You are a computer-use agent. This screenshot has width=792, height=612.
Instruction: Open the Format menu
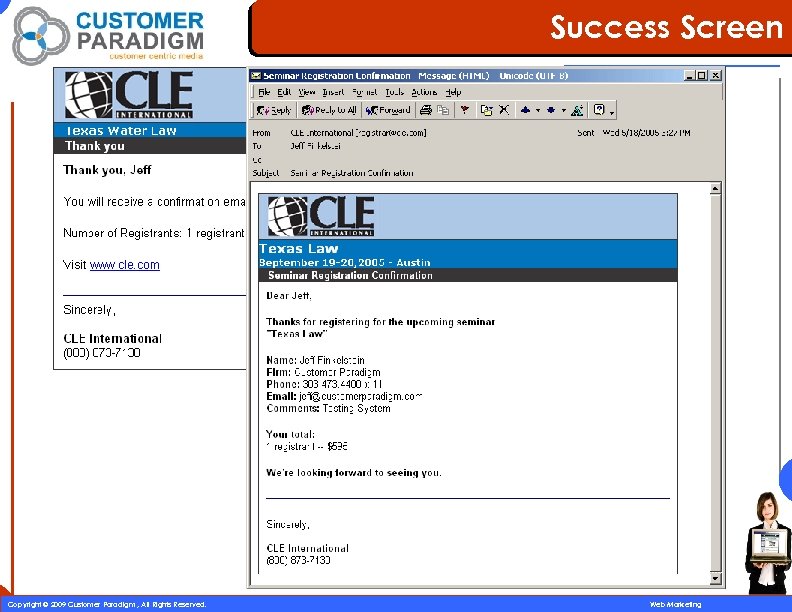pos(365,92)
